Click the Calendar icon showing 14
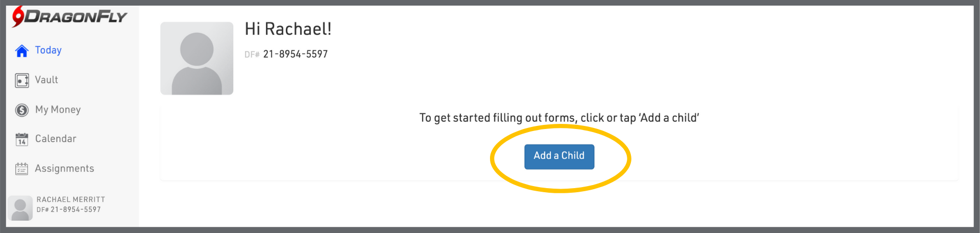This screenshot has height=233, width=980. pos(22,139)
